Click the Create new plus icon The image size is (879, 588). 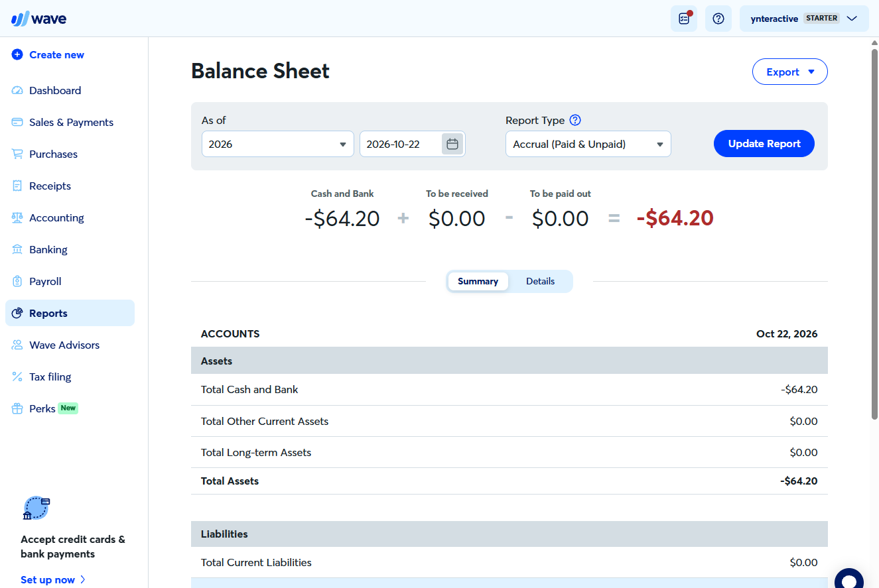(x=17, y=55)
